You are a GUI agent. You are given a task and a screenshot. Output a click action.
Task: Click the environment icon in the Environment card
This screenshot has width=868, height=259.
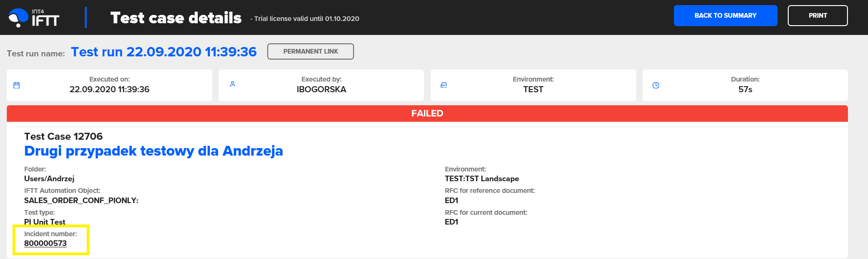click(444, 85)
